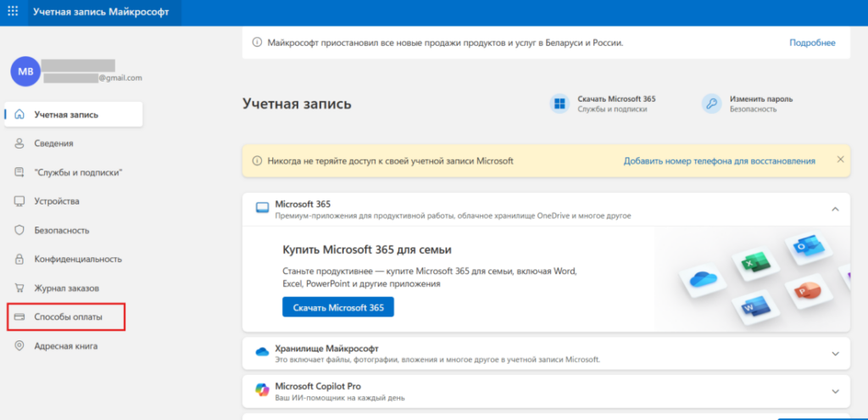Screen dimensions: 868x420
Task: Click the Подробнее link in banner
Action: 812,42
